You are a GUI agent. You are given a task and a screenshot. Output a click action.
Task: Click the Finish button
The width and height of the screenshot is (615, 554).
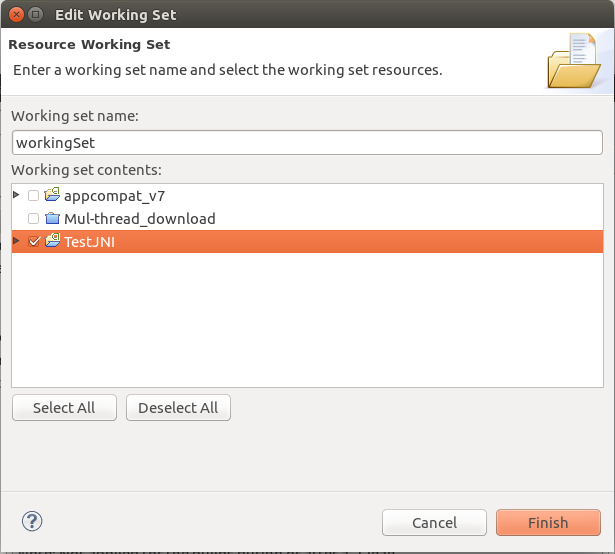pyautogui.click(x=548, y=523)
